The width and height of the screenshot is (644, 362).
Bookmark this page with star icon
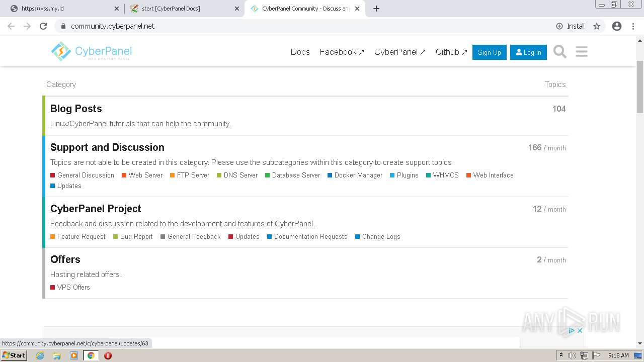(x=597, y=26)
